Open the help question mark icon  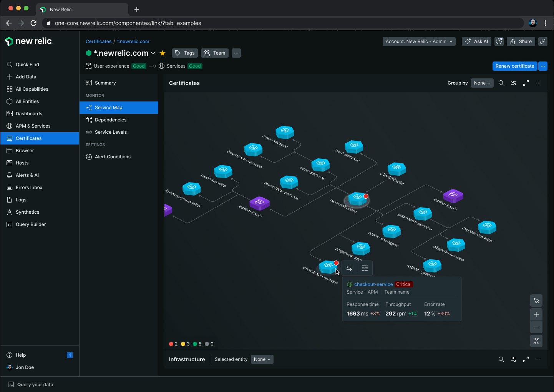tap(499, 42)
